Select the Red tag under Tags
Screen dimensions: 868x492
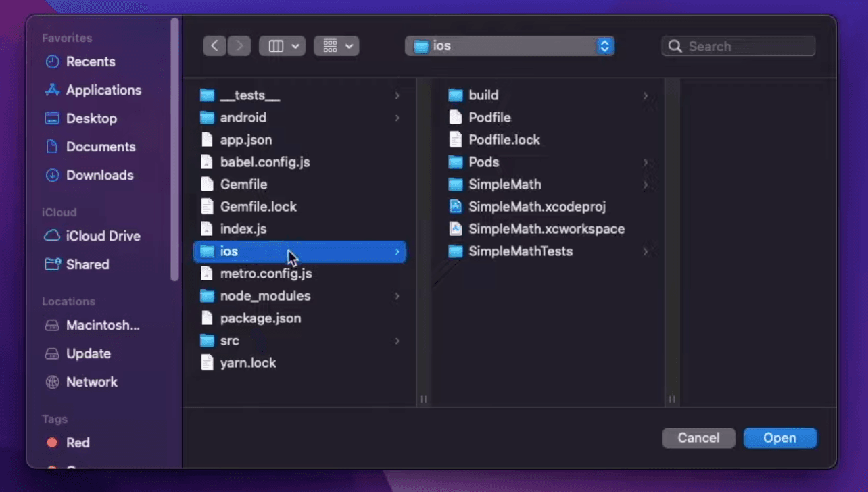78,443
